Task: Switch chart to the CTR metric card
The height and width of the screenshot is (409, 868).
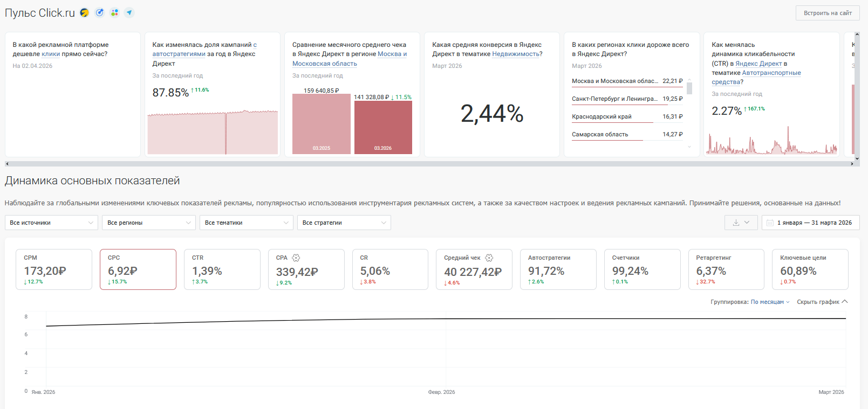Action: coord(222,269)
